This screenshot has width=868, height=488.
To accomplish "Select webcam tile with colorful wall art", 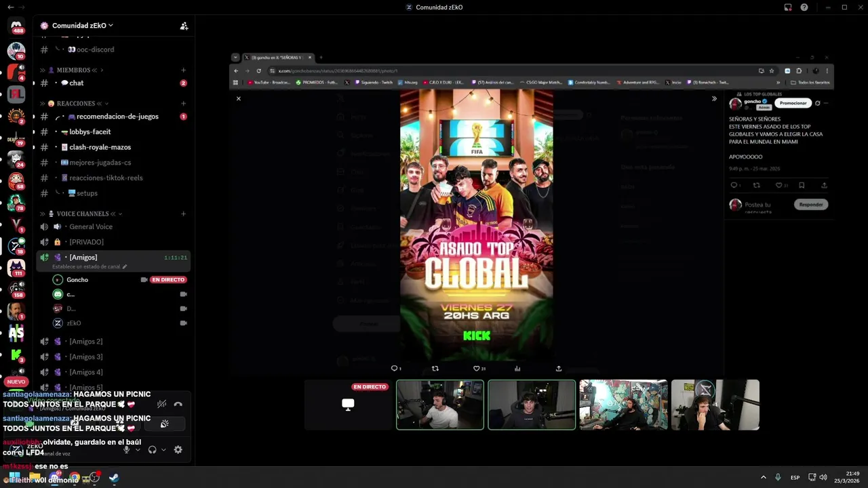I will (x=623, y=405).
